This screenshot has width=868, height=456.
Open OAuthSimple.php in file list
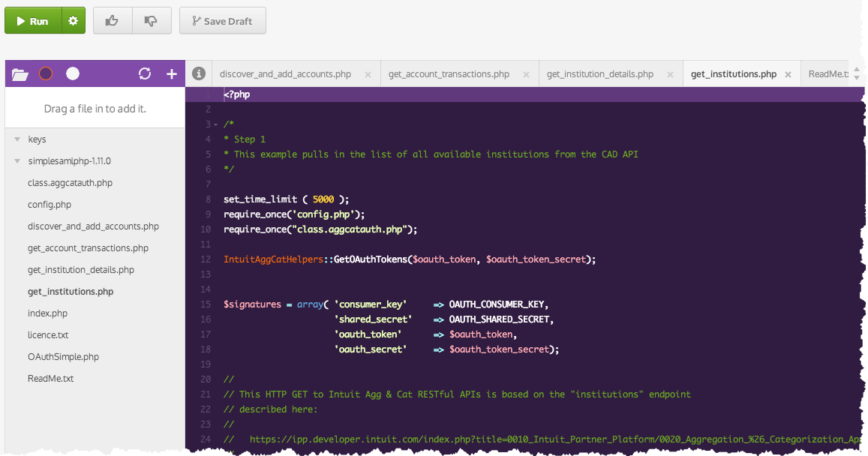coord(63,356)
